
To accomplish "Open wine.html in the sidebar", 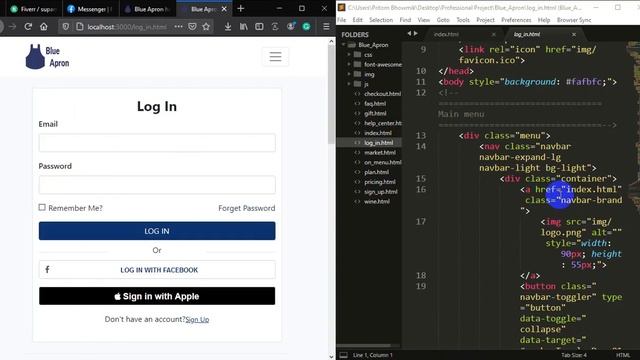I will click(x=377, y=202).
